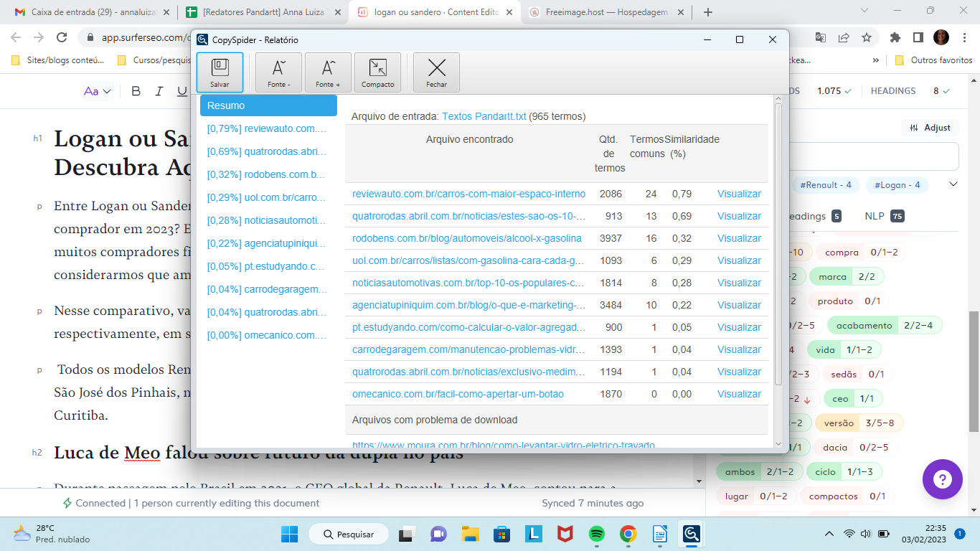This screenshot has width=980, height=551.
Task: Select the #Logan - 4 filter tag
Action: pyautogui.click(x=897, y=185)
